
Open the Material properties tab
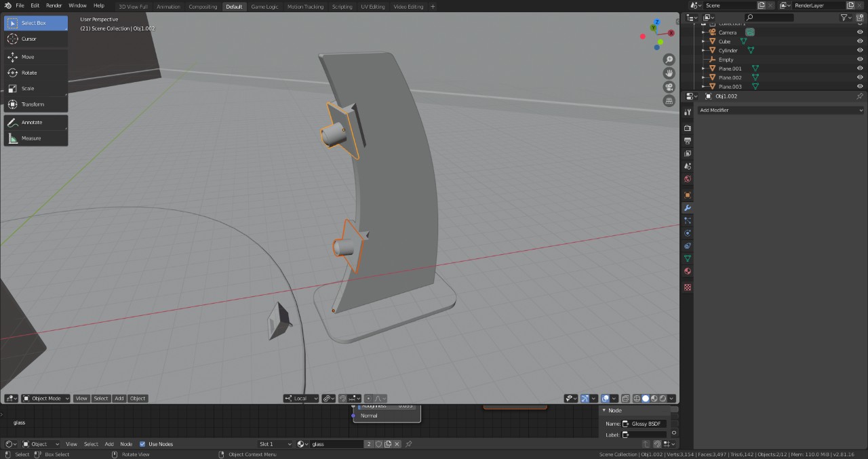pos(688,271)
